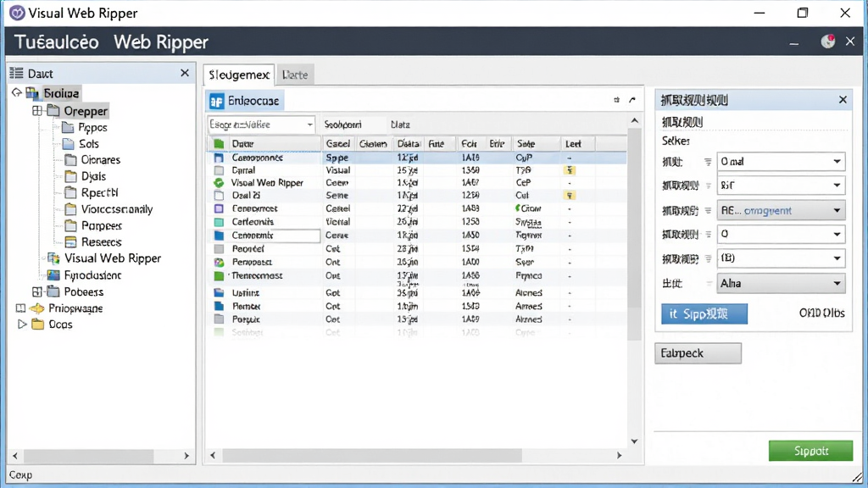Click the green Sippolt button
This screenshot has width=868, height=488.
click(x=810, y=451)
